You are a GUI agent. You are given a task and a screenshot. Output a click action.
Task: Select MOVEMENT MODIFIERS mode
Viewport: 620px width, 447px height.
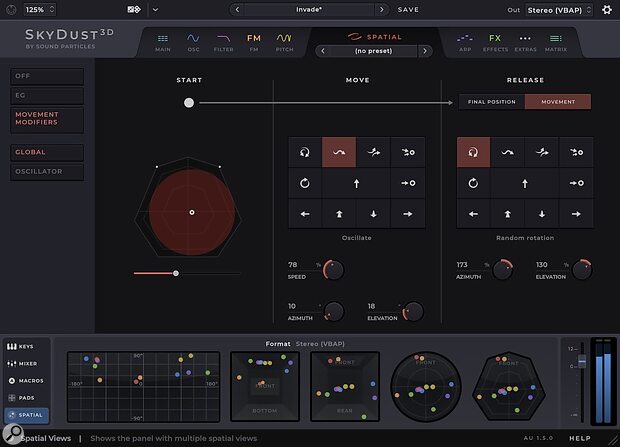tap(47, 119)
